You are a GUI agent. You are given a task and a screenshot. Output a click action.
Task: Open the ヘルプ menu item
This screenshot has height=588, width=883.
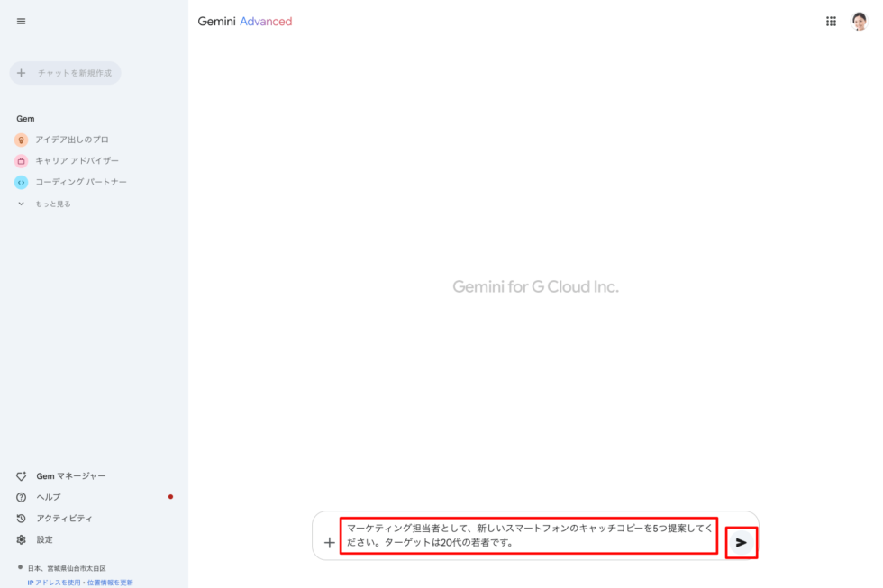pyautogui.click(x=49, y=497)
